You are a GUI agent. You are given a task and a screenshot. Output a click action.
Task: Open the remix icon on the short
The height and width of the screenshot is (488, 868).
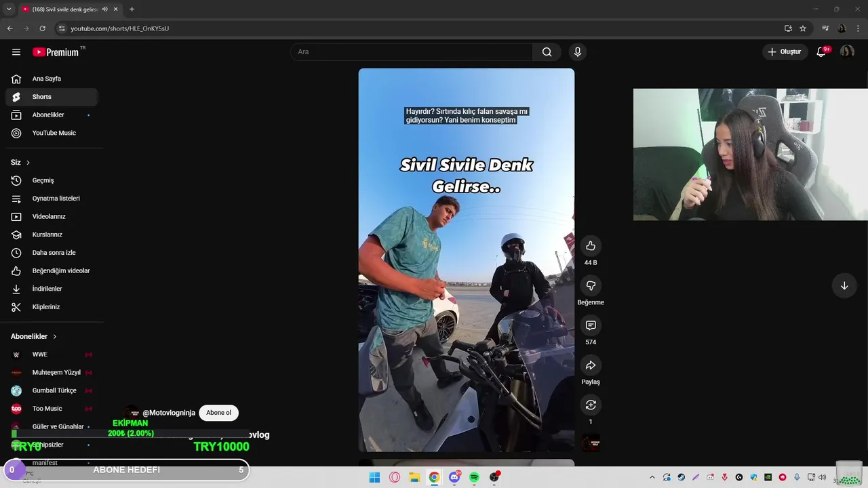click(x=591, y=405)
